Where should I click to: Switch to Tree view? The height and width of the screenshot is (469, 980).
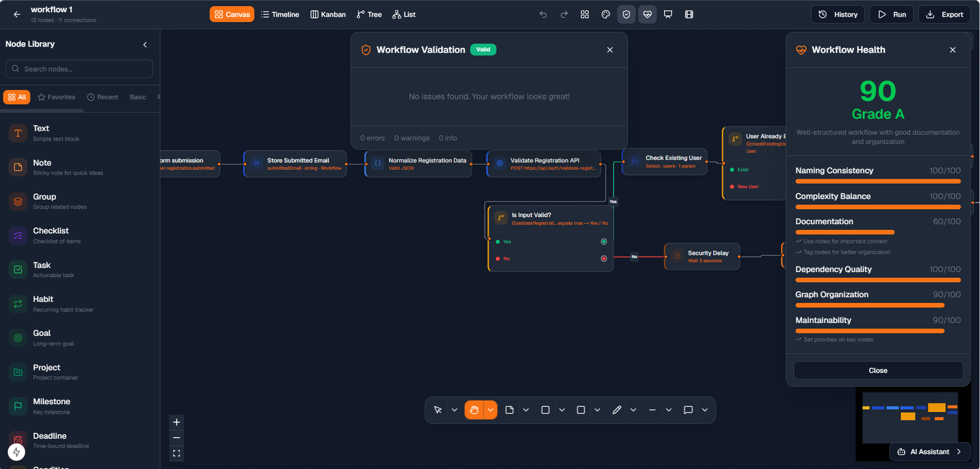click(x=369, y=14)
